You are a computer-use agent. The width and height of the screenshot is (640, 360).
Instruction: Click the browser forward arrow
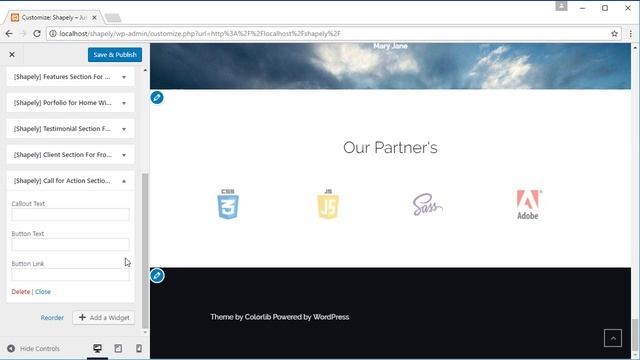[23, 33]
